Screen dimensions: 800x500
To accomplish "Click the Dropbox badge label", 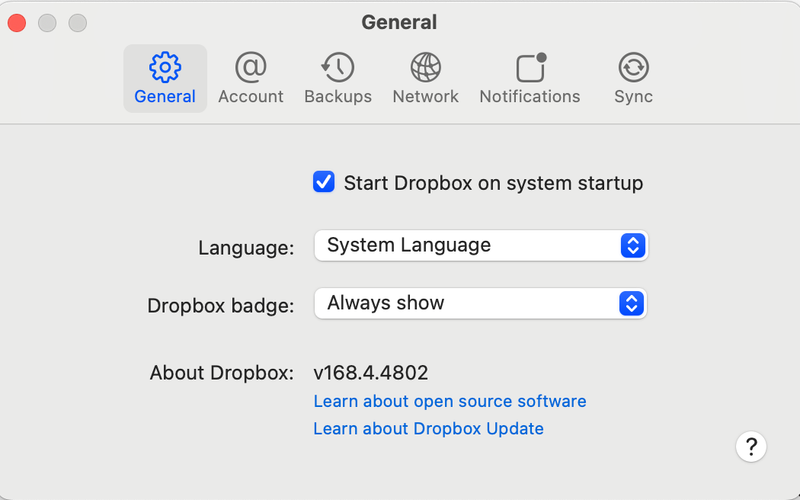I will [x=220, y=306].
